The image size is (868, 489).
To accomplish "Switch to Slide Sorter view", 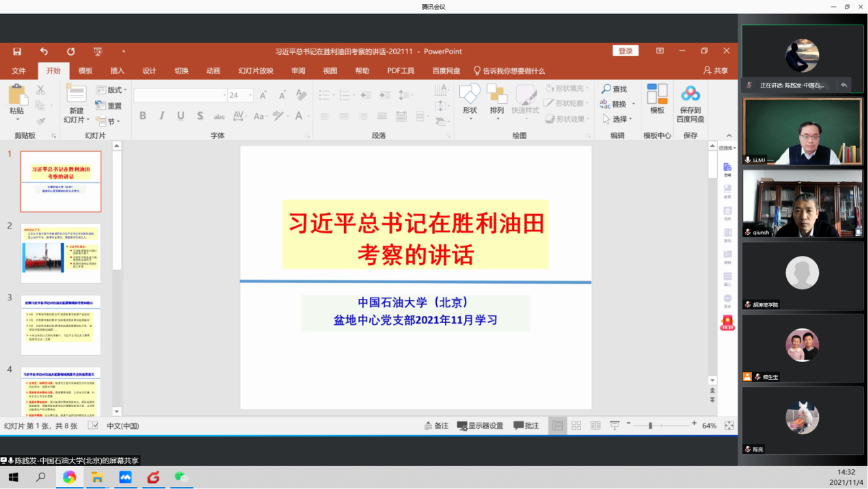I will pos(576,425).
